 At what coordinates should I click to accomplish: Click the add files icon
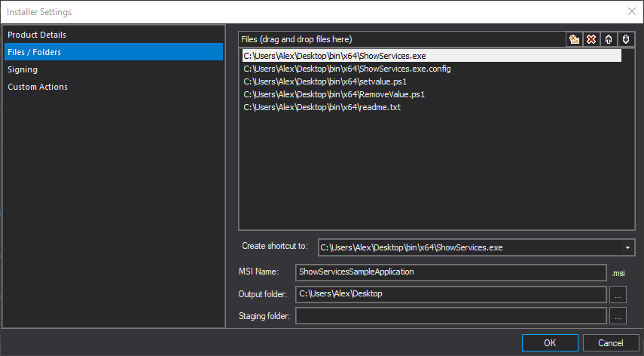pos(574,39)
